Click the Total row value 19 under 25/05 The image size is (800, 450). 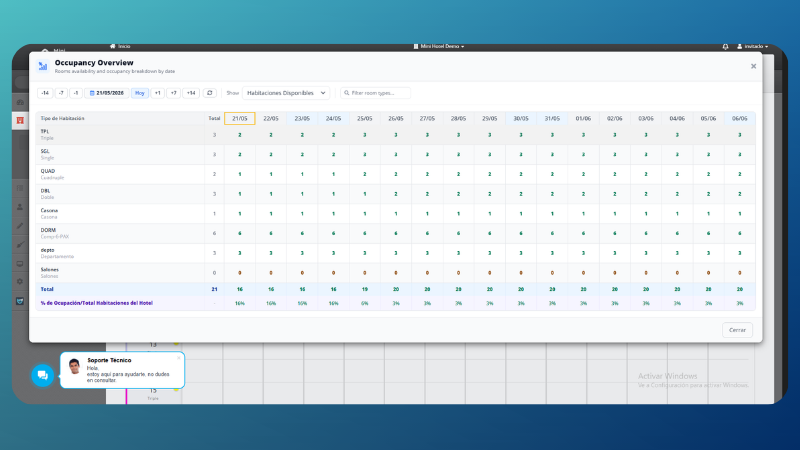click(x=365, y=289)
